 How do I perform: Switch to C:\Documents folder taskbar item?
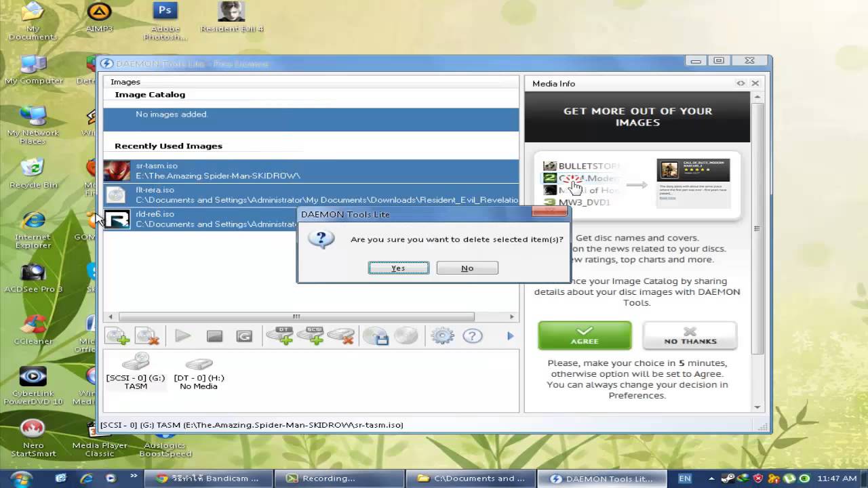[x=471, y=479]
